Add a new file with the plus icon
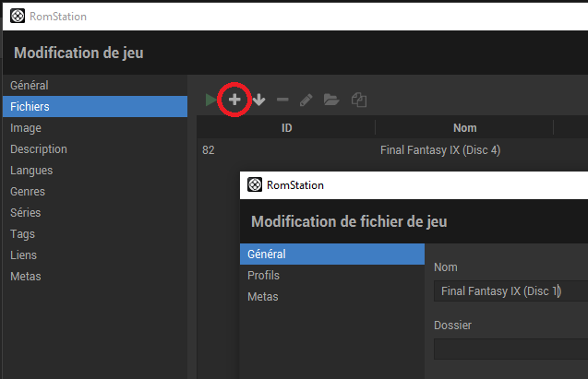This screenshot has width=588, height=379. coord(234,100)
